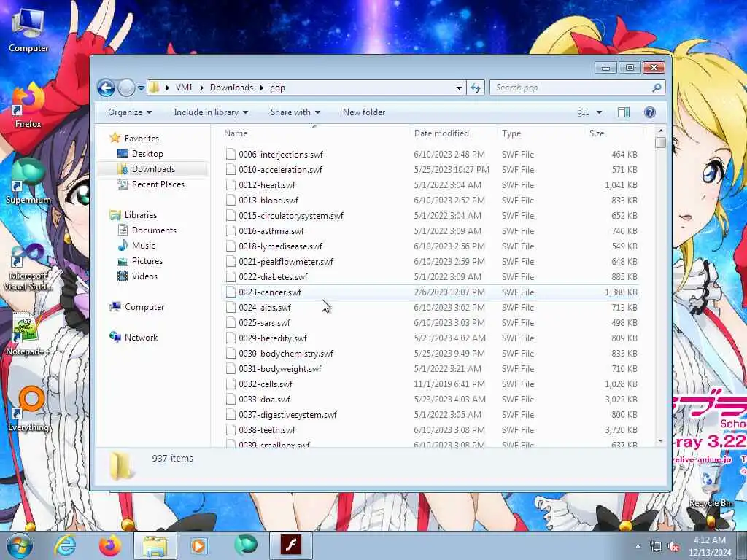Open the Include in library menu
The image size is (747, 560).
(x=211, y=112)
